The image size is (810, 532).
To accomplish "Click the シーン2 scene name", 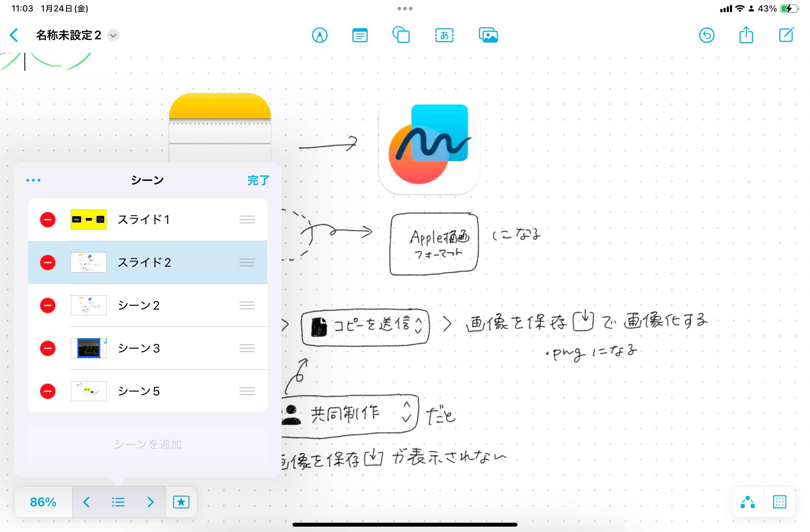I will [x=139, y=305].
